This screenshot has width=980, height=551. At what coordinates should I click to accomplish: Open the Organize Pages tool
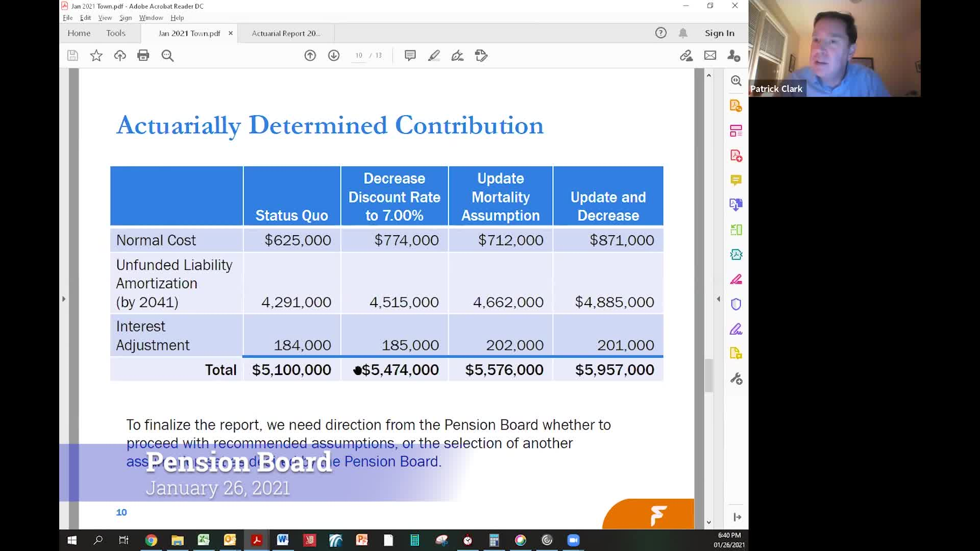[736, 130]
